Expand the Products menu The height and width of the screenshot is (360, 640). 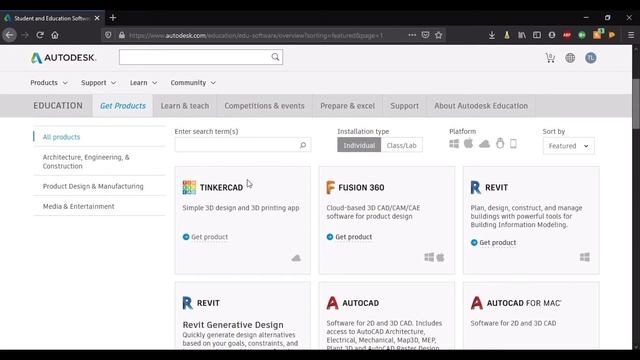49,83
